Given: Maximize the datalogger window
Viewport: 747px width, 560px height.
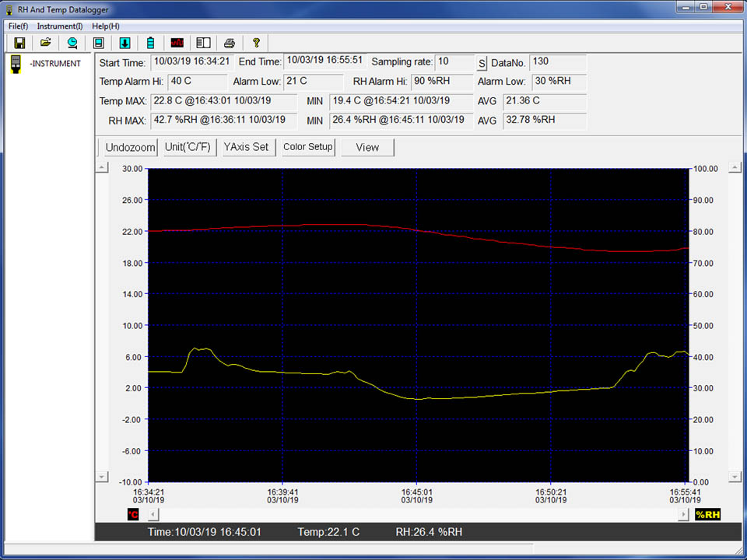Looking at the screenshot, I should (x=703, y=7).
